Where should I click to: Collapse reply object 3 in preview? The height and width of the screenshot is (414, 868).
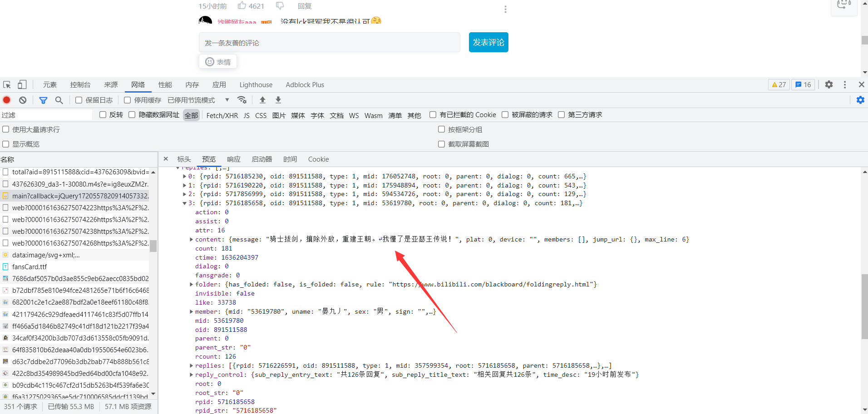point(184,203)
